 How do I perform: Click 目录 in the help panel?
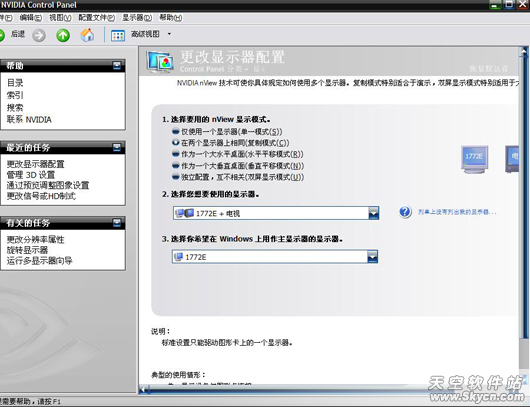(15, 83)
